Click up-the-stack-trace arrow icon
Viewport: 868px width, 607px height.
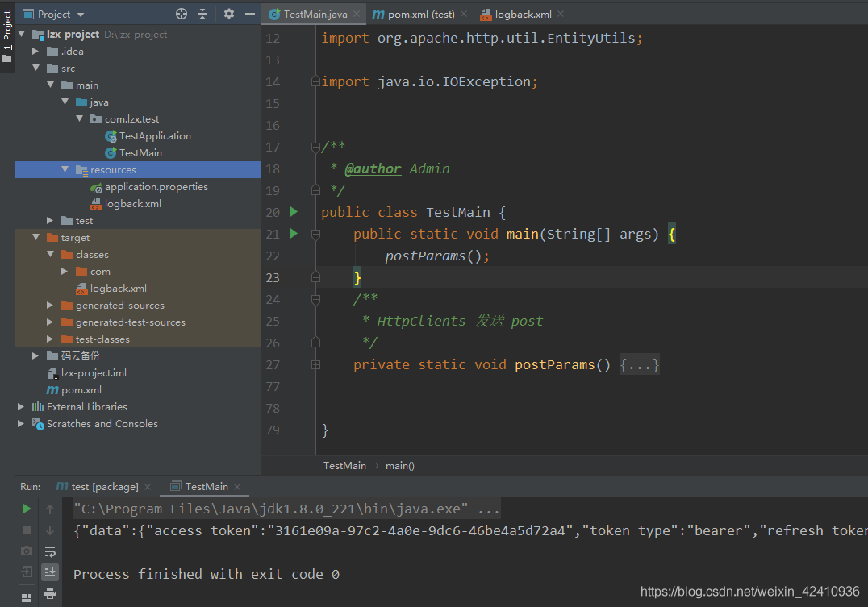click(x=50, y=509)
